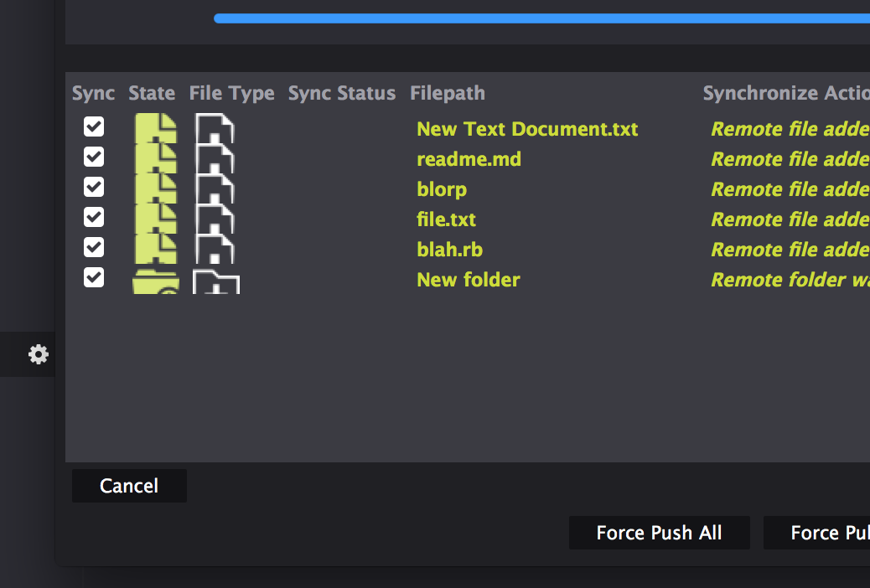
Task: Sort by the Sync Status column header
Action: tap(342, 93)
